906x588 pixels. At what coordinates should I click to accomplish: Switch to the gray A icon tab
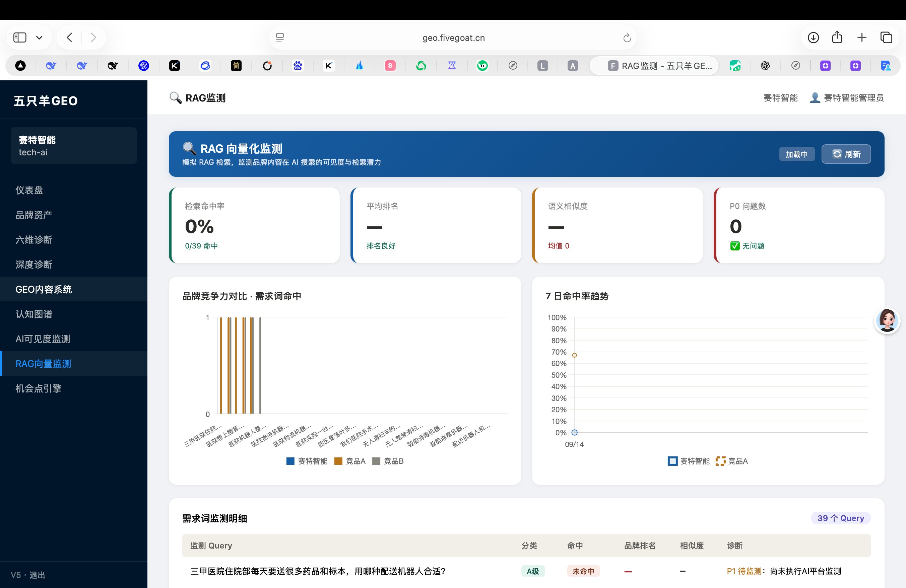573,66
